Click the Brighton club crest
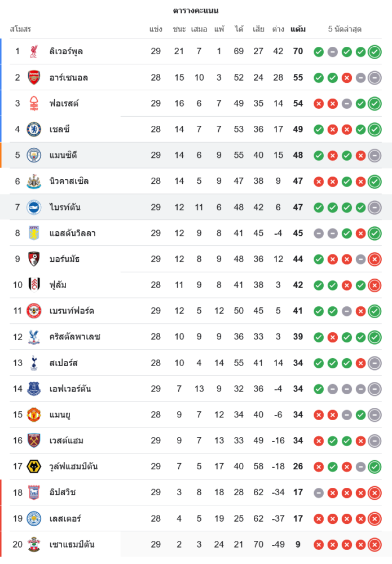Screen dimensions: 392x564 tap(34, 208)
